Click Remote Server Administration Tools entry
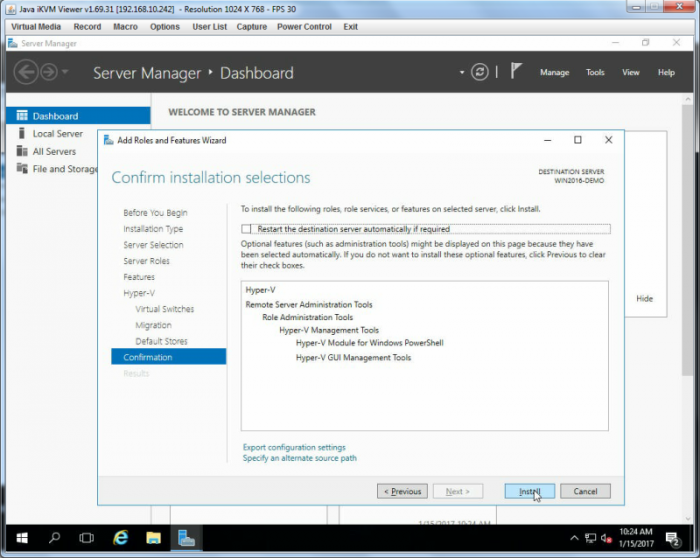Viewport: 700px width, 558px height. tap(308, 304)
